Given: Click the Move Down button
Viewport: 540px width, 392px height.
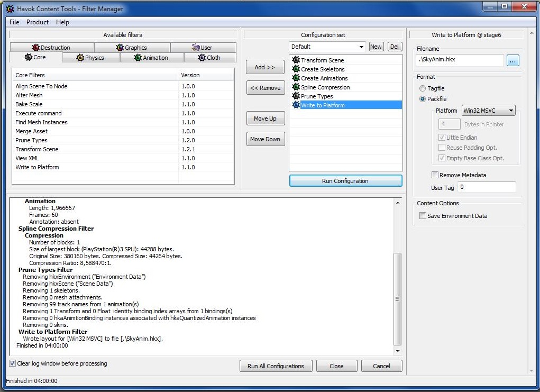Looking at the screenshot, I should [x=265, y=139].
